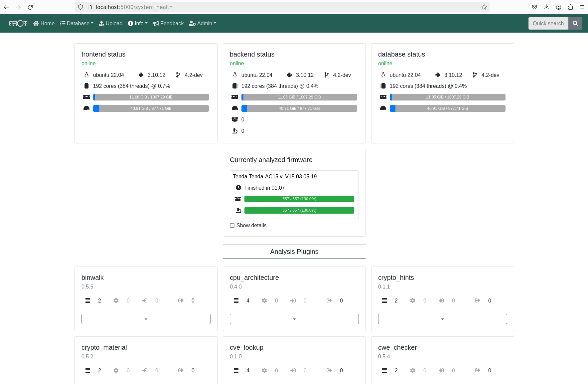
Task: Bookmark this page with star icon
Action: coord(484,7)
